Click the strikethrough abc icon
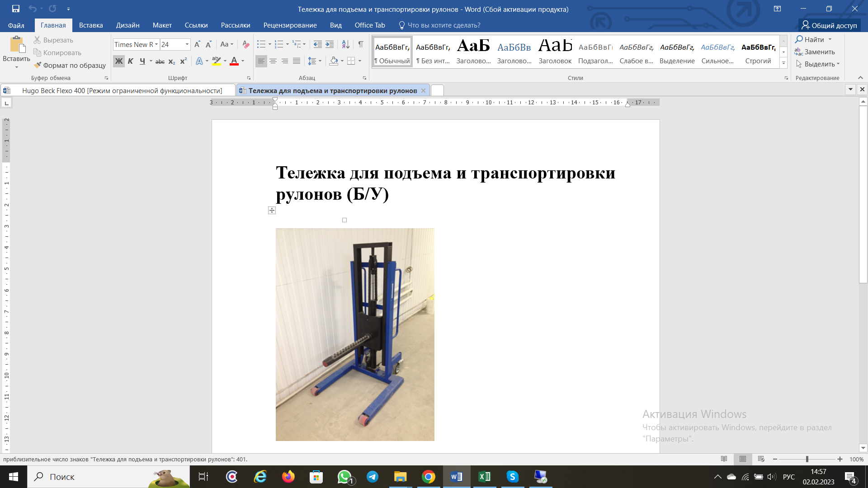868x488 pixels. tap(160, 61)
